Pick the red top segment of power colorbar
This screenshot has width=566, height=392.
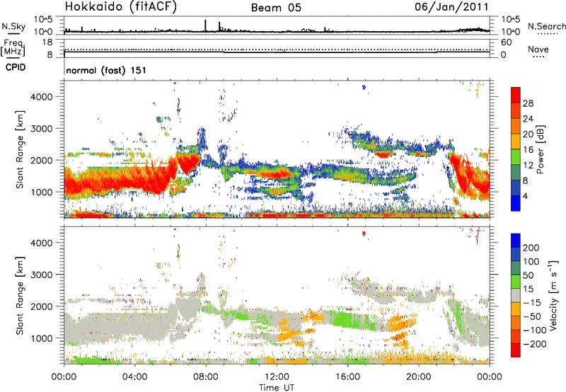click(516, 95)
